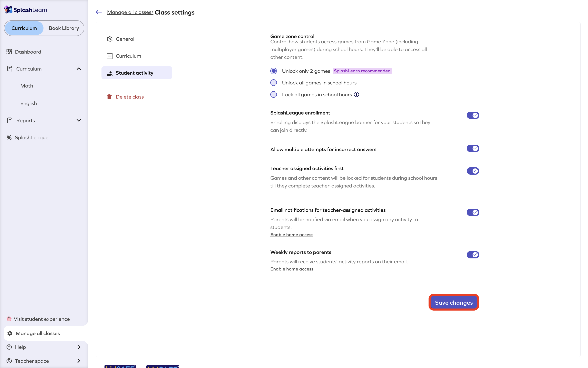Select Lock all games in school hours
Image resolution: width=588 pixels, height=368 pixels.
click(x=274, y=94)
